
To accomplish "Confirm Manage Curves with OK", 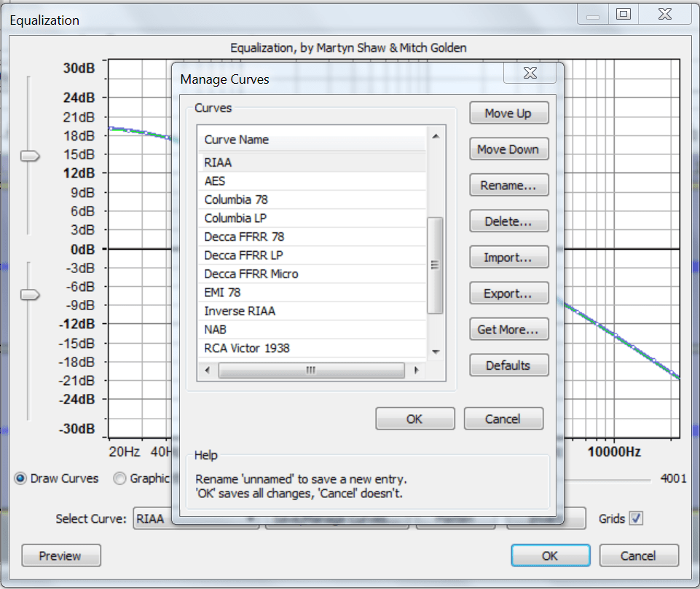I will 414,418.
